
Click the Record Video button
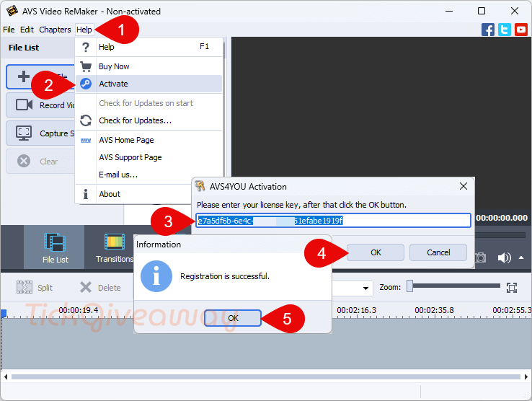(x=40, y=105)
